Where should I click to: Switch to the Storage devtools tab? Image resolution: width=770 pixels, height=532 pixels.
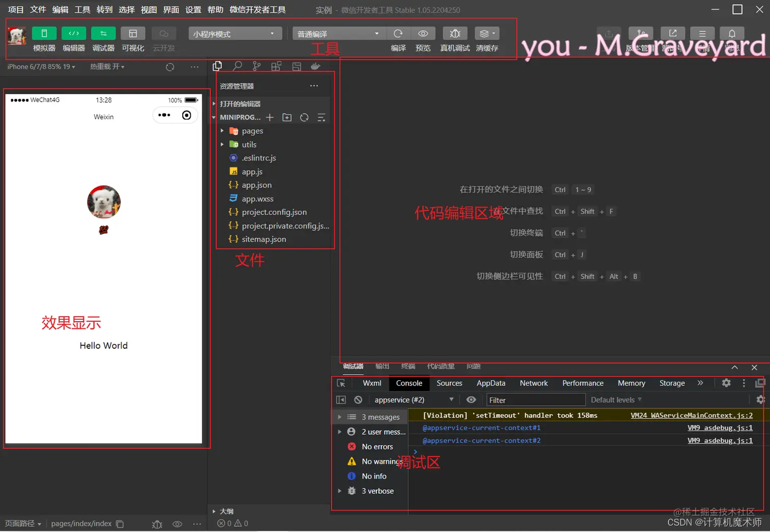(x=672, y=383)
